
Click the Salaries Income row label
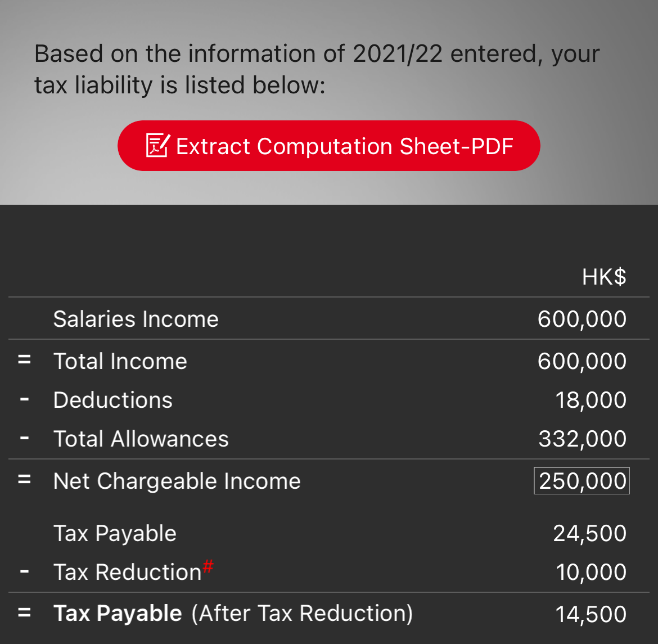[x=136, y=319]
